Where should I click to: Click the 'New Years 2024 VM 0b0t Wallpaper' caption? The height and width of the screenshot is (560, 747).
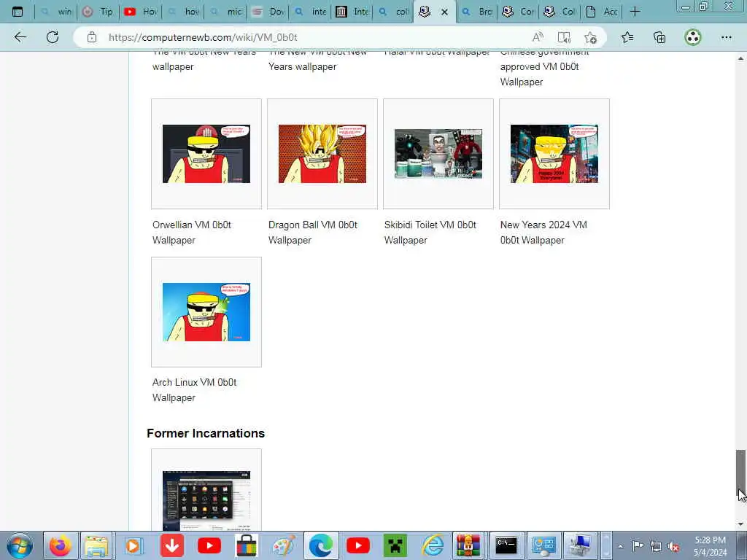543,233
